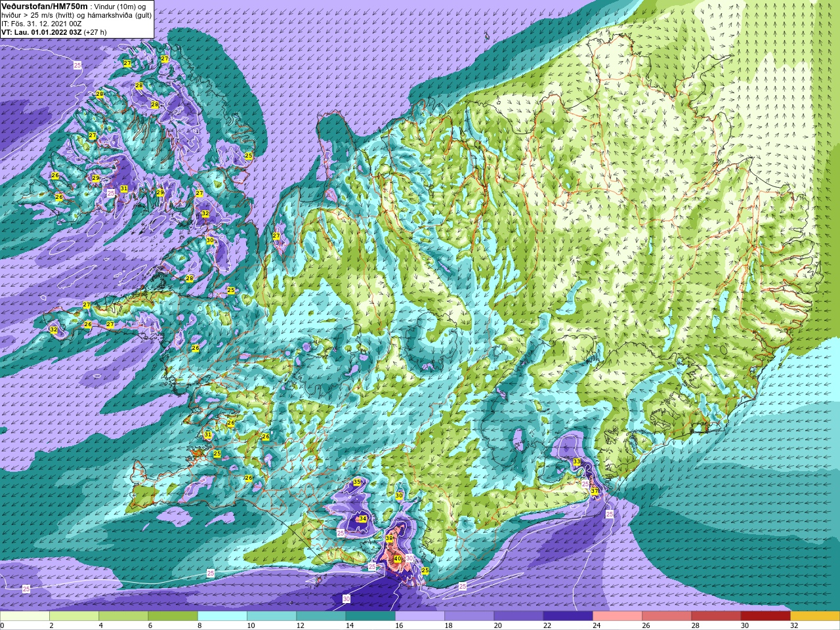Click the yellow "33" gust label
The width and height of the screenshot is (840, 630).
(x=577, y=462)
